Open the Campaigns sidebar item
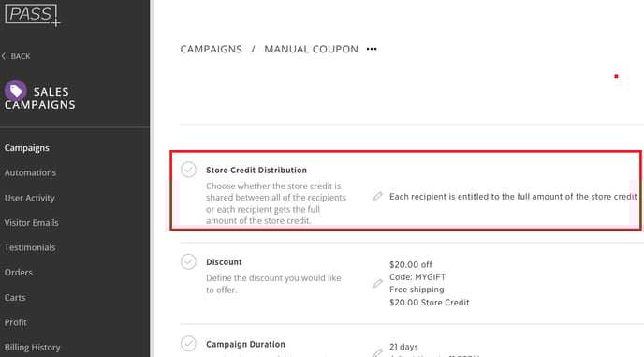The height and width of the screenshot is (357, 644). pos(27,148)
